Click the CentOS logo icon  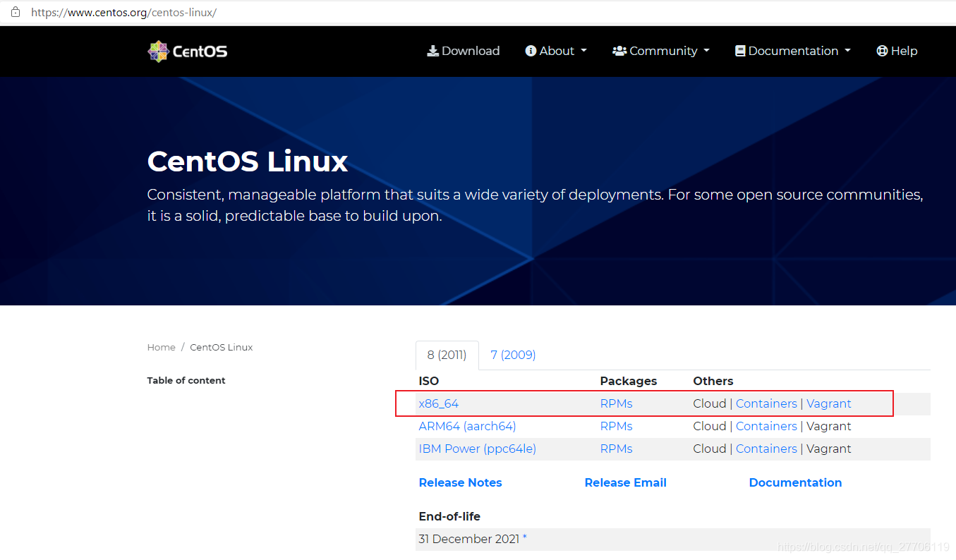click(x=159, y=51)
